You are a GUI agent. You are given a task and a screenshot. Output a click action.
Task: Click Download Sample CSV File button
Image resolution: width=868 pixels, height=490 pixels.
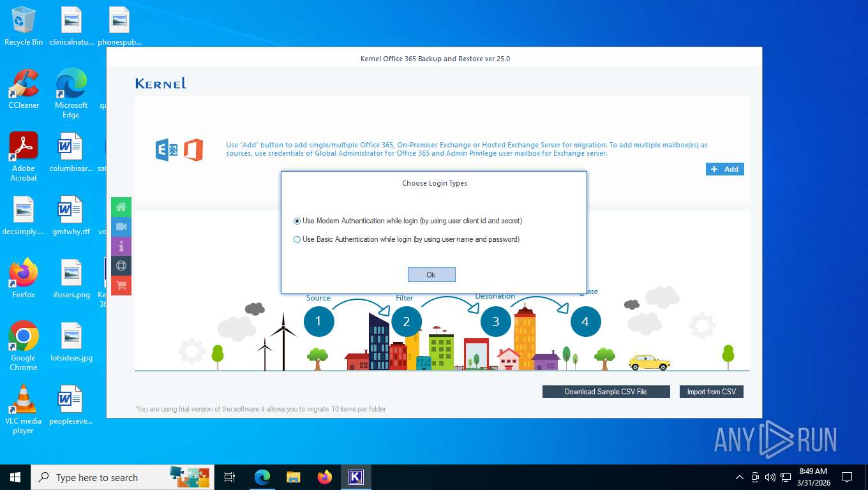tap(606, 392)
